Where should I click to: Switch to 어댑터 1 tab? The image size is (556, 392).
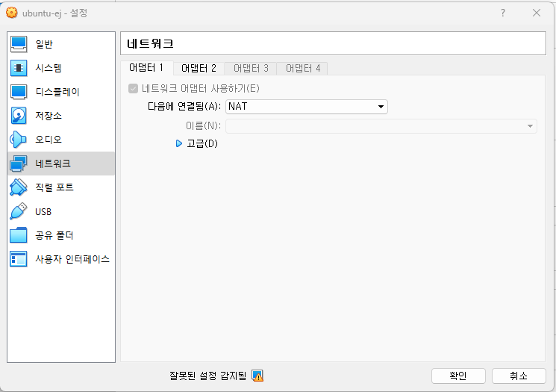[146, 68]
